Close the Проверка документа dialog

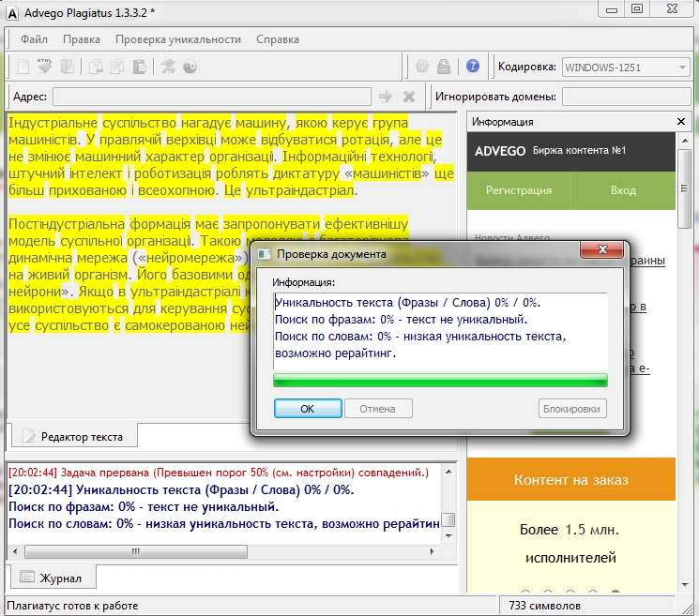(601, 249)
